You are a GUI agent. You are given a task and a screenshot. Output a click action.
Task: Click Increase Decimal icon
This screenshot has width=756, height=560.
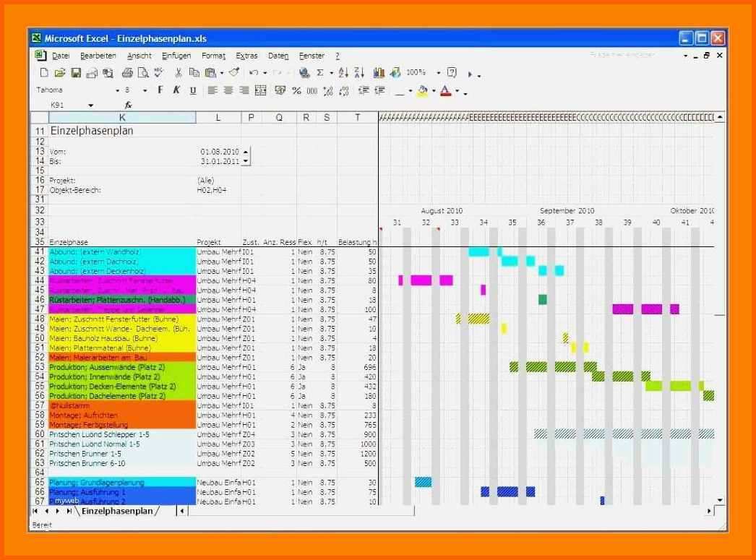[328, 90]
